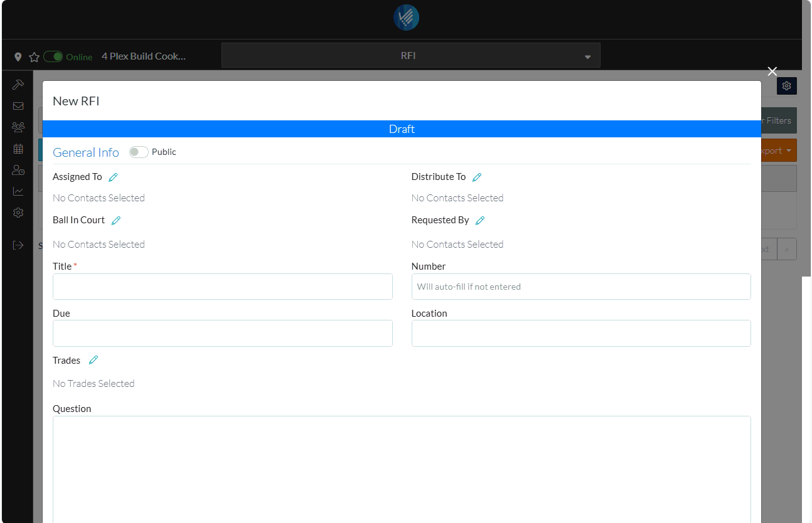Open the Export dropdown behind the dialog
This screenshot has width=812, height=523.
tap(779, 151)
